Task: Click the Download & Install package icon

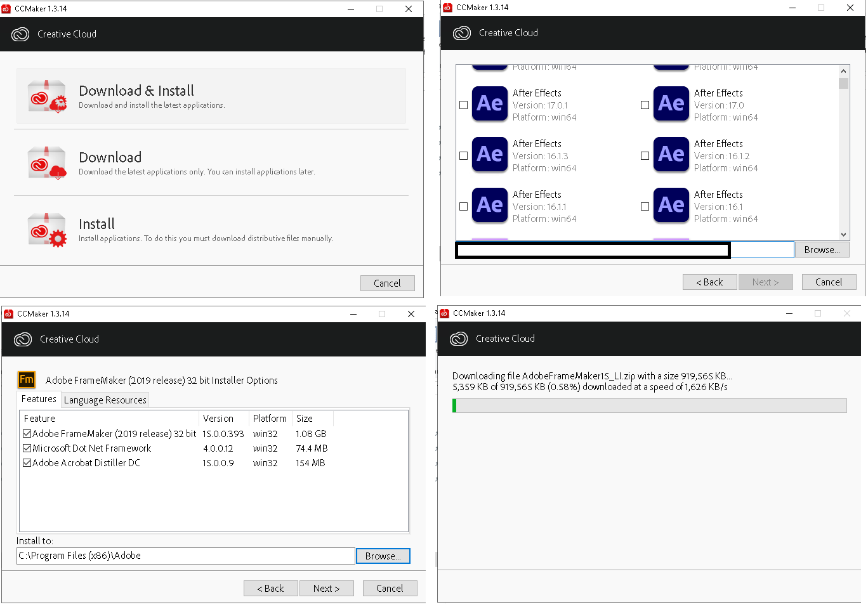Action: 48,96
